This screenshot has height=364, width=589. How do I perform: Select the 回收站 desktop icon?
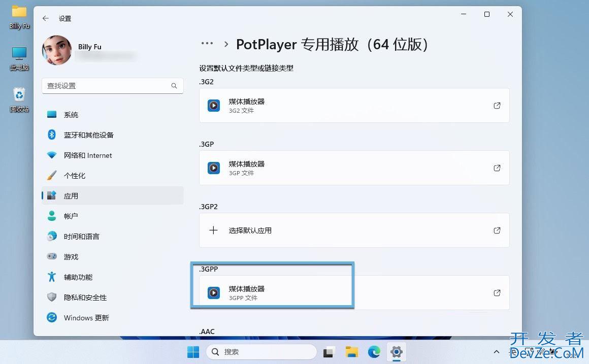[19, 100]
